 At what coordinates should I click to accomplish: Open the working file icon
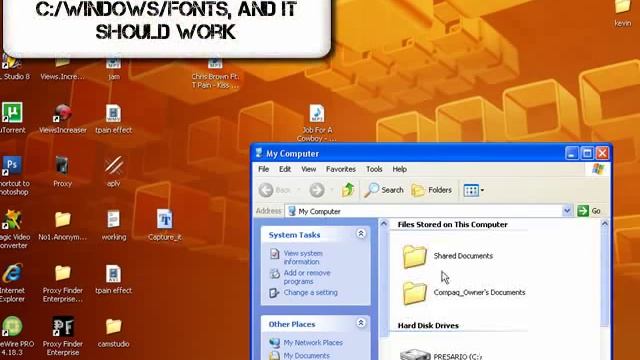coord(113,220)
